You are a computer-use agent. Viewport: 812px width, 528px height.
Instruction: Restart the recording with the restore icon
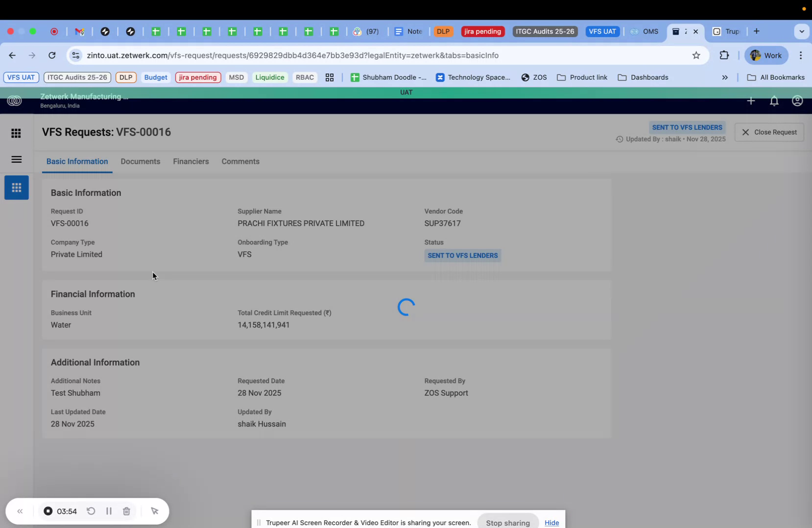[91, 511]
